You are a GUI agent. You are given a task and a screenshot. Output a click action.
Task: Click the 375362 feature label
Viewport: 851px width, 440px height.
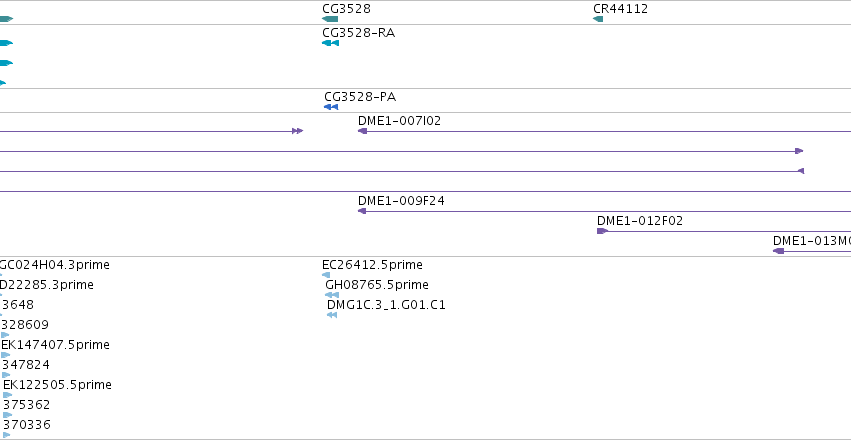pyautogui.click(x=27, y=405)
